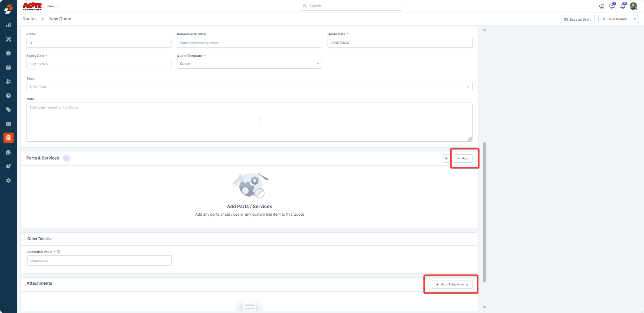Focus the top Search field
Viewport: 644px width, 313px height.
[x=351, y=6]
